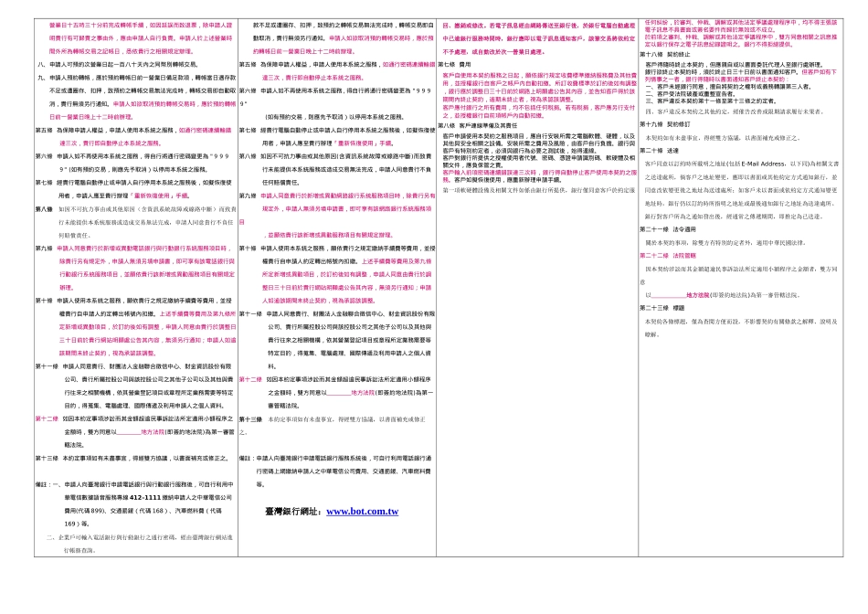Click sentence 關於本契約事項 under 法令適用
This screenshot has width=868, height=614.
pyautogui.click(x=725, y=242)
